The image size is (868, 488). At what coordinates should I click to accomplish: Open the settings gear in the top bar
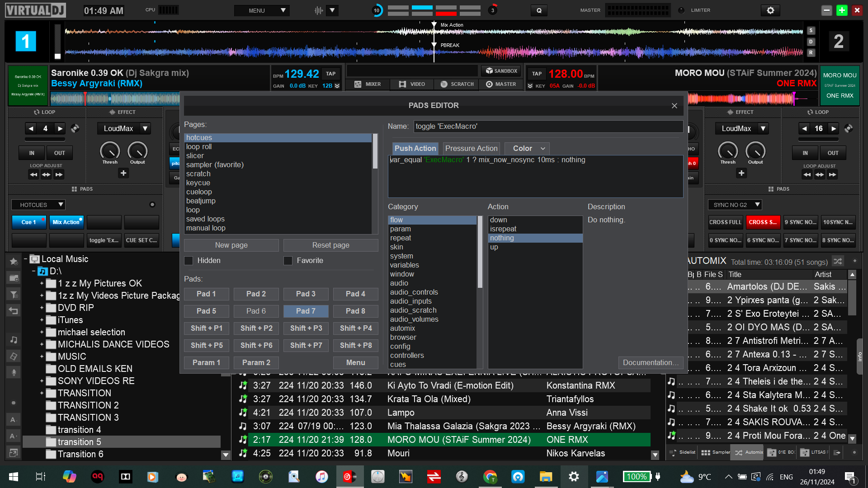(x=770, y=10)
